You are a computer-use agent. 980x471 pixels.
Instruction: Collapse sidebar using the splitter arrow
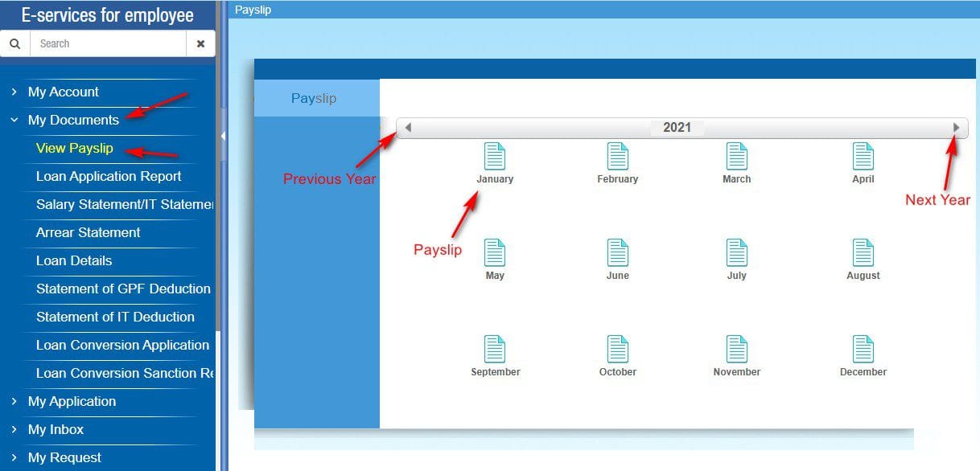(x=223, y=136)
